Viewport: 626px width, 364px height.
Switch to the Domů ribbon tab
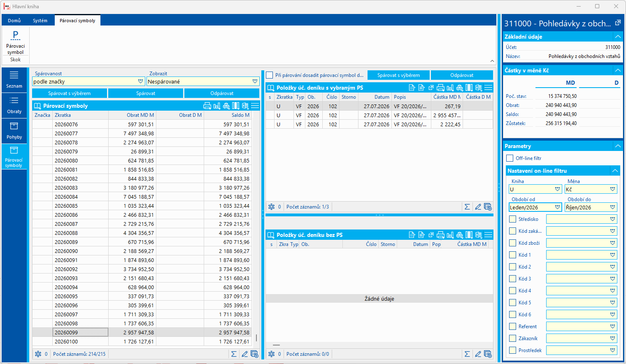click(x=14, y=21)
